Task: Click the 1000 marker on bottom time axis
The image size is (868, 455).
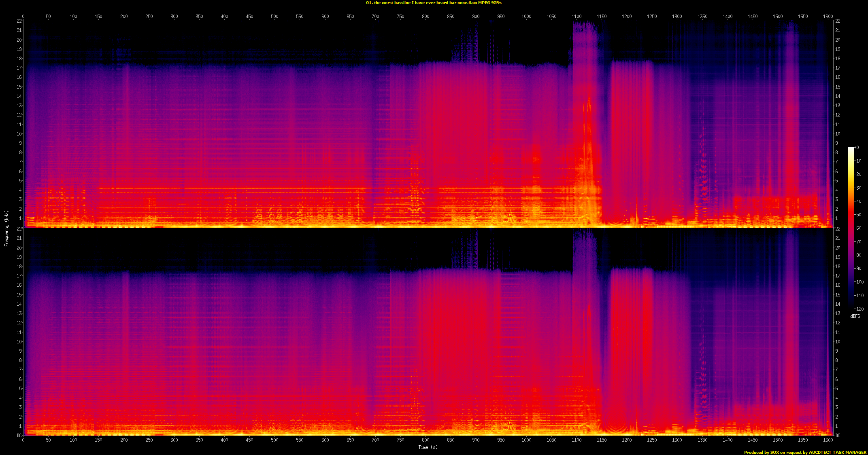Action: pos(526,440)
